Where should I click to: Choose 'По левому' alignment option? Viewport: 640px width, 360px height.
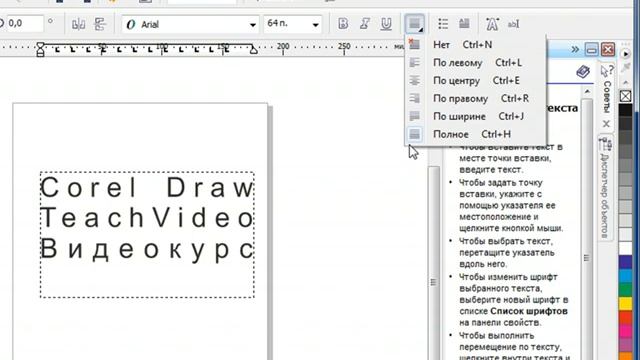(476, 62)
